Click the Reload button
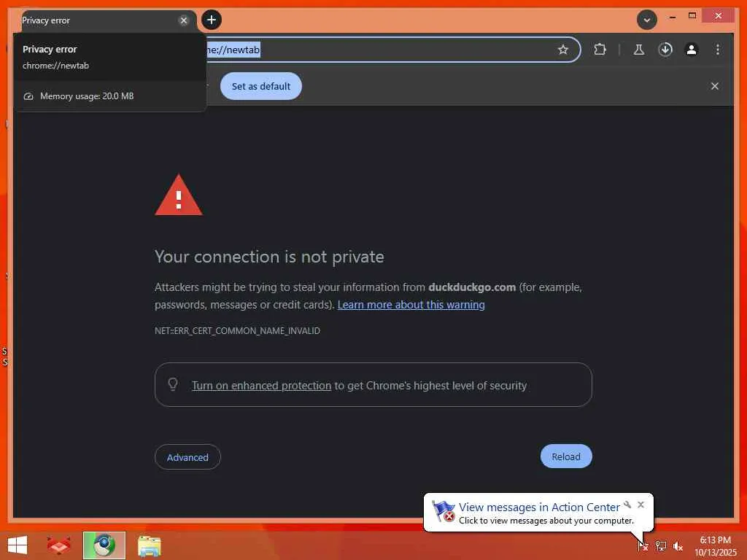 point(566,456)
